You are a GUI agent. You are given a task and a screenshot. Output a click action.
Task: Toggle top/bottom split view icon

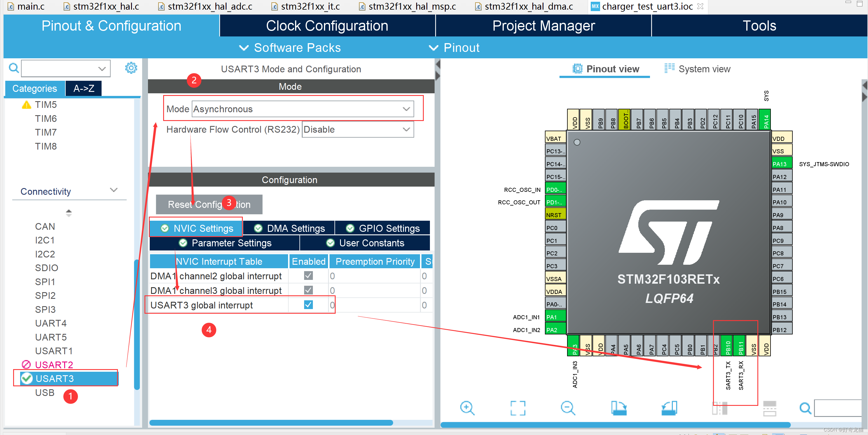click(x=770, y=408)
